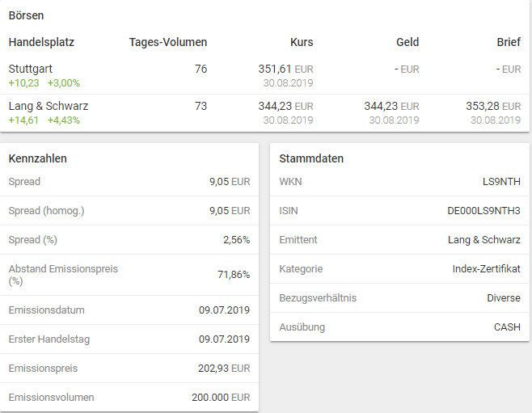
Task: Click the Brief column header
Action: pyautogui.click(x=509, y=42)
